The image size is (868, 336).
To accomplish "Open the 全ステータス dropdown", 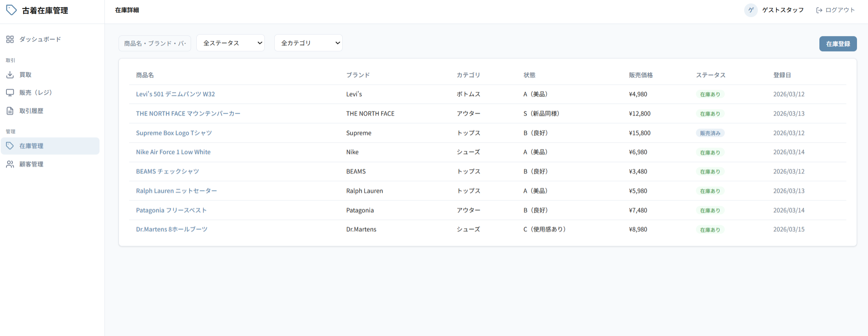I will pos(230,43).
